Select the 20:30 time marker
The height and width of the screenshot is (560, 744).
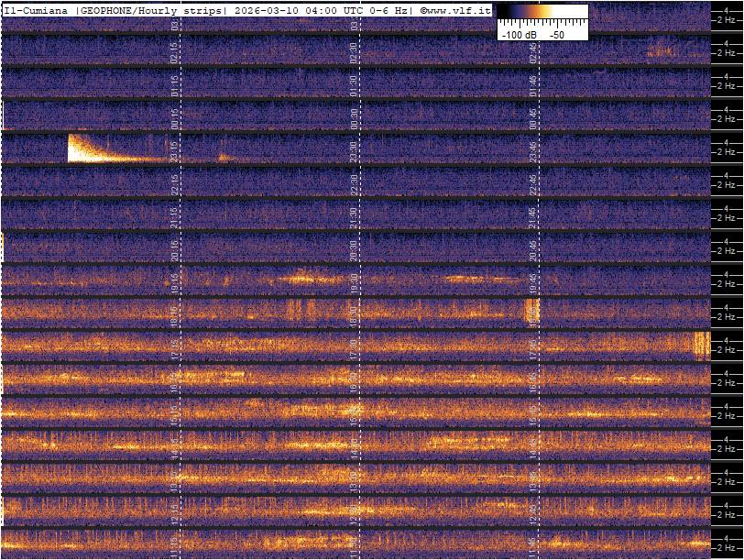click(354, 249)
